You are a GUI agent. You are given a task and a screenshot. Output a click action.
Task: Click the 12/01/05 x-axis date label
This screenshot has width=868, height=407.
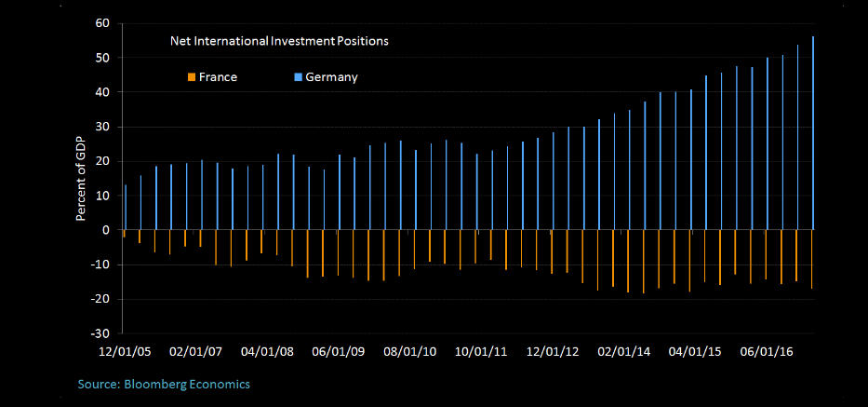tap(123, 352)
